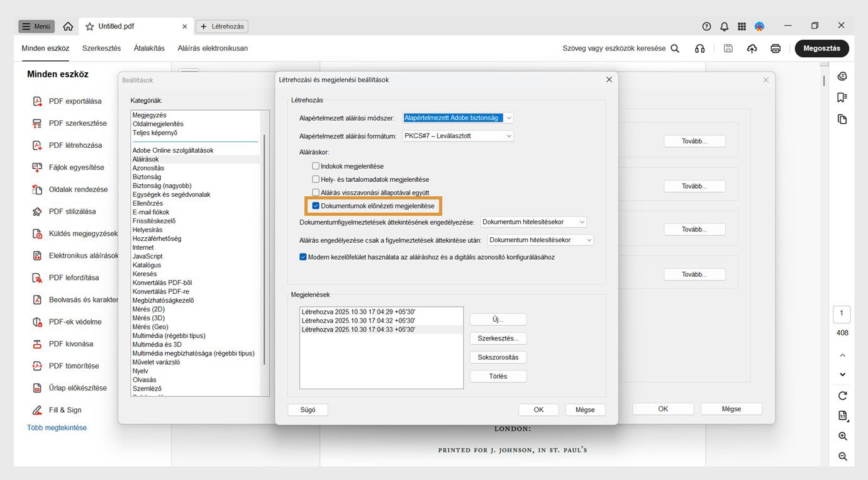This screenshot has height=480, width=868.
Task: Open the help question mark icon
Action: pos(706,26)
